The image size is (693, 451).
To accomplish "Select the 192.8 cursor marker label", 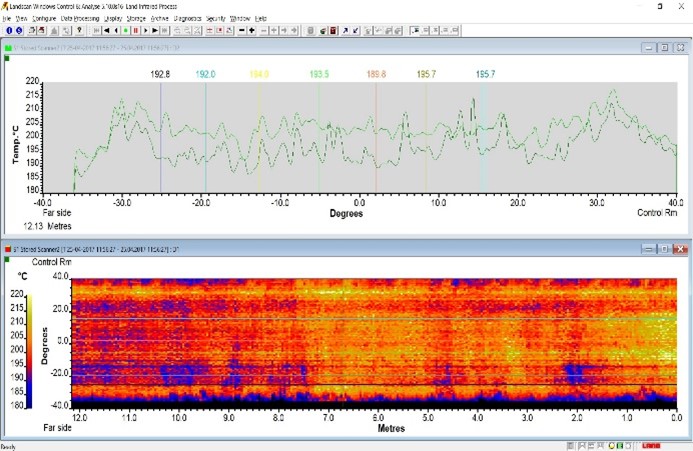I will pyautogui.click(x=160, y=74).
